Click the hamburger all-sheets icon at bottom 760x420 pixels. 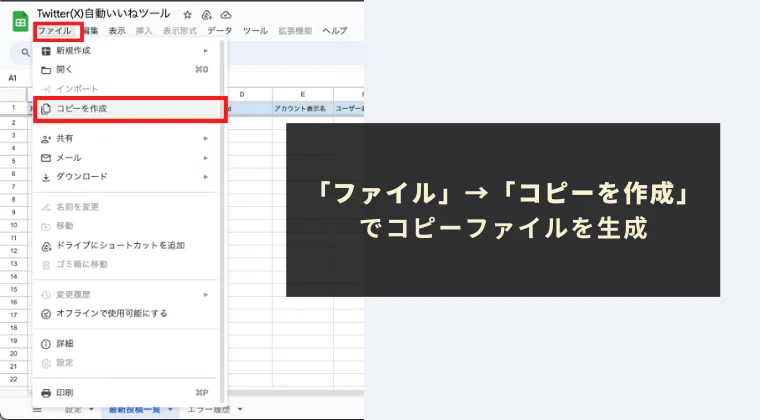tap(37, 410)
